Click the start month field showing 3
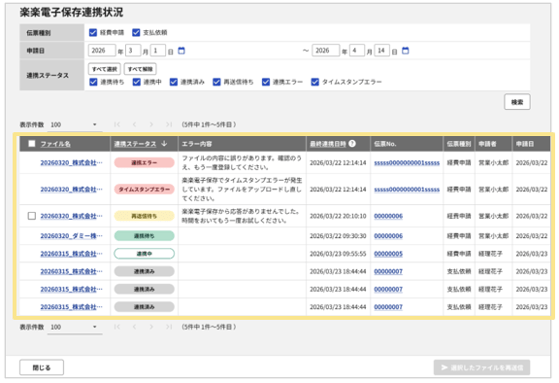 [x=133, y=51]
